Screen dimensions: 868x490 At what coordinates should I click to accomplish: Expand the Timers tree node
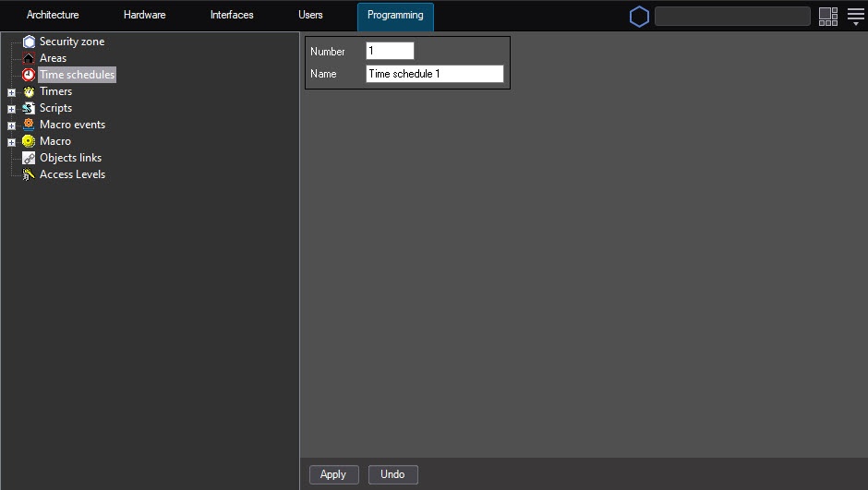pos(11,92)
